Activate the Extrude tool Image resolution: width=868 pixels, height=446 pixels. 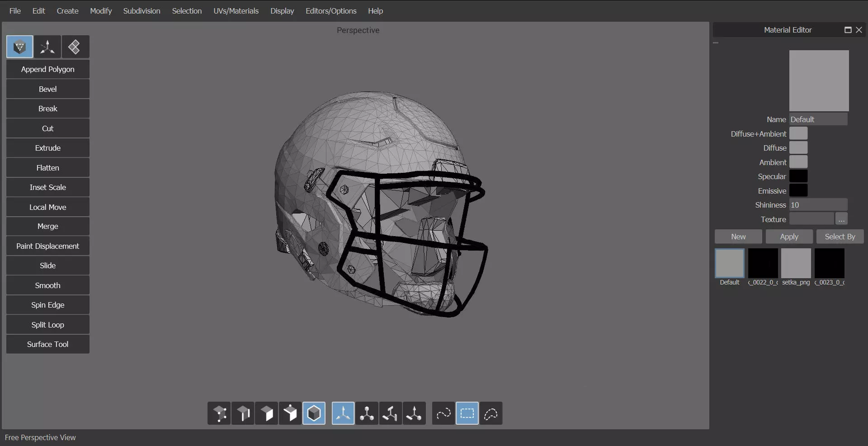coord(48,148)
